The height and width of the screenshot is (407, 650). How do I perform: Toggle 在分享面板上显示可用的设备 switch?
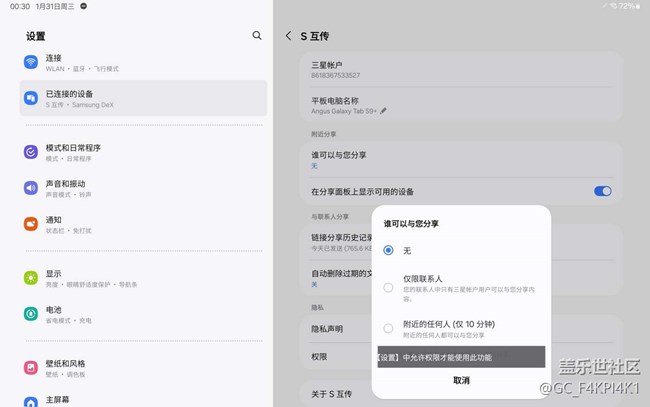pyautogui.click(x=602, y=191)
